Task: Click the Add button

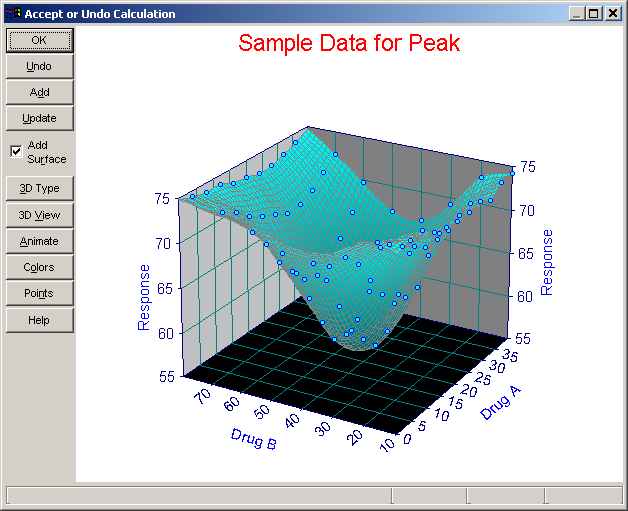Action: point(40,93)
